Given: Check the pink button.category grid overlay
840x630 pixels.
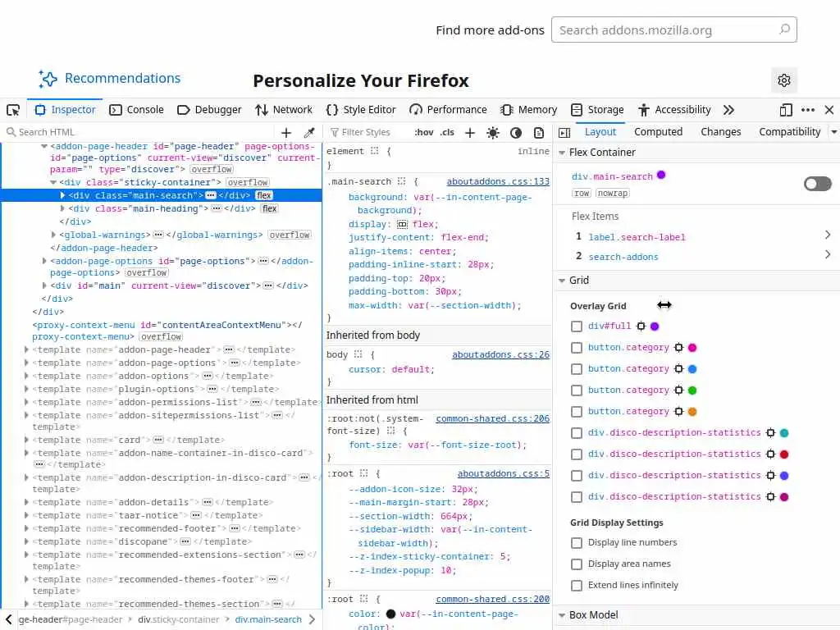Looking at the screenshot, I should (577, 348).
